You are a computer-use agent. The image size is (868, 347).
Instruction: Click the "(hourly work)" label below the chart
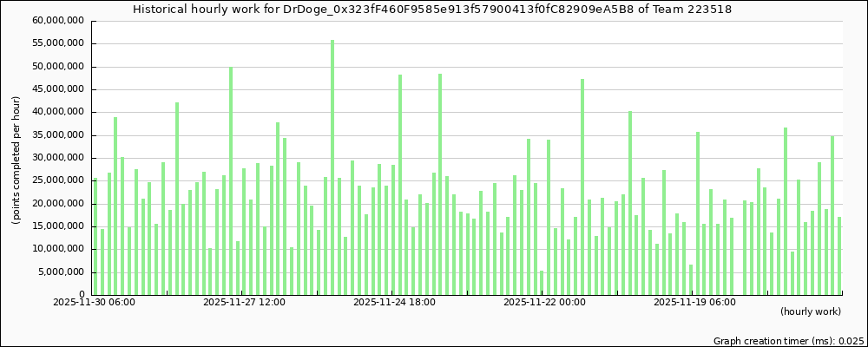pos(810,311)
